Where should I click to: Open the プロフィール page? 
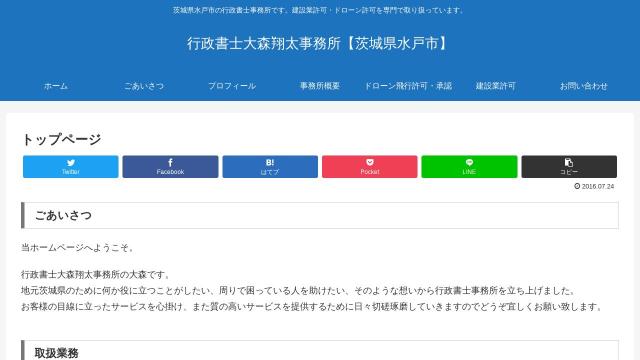(232, 86)
